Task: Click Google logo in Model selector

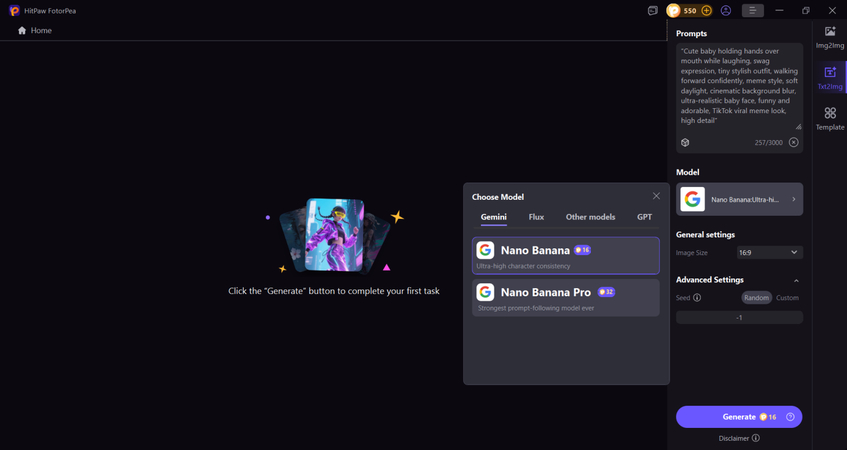Action: click(693, 199)
